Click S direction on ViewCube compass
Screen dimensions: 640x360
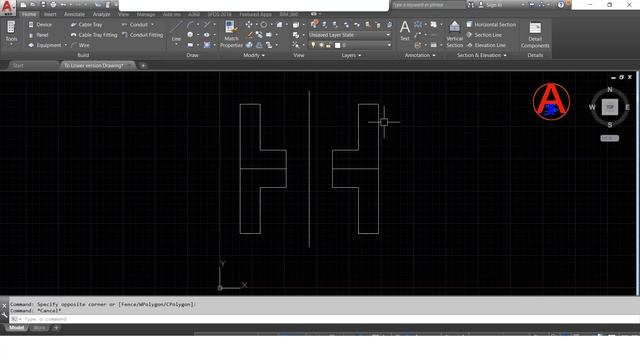pos(610,125)
